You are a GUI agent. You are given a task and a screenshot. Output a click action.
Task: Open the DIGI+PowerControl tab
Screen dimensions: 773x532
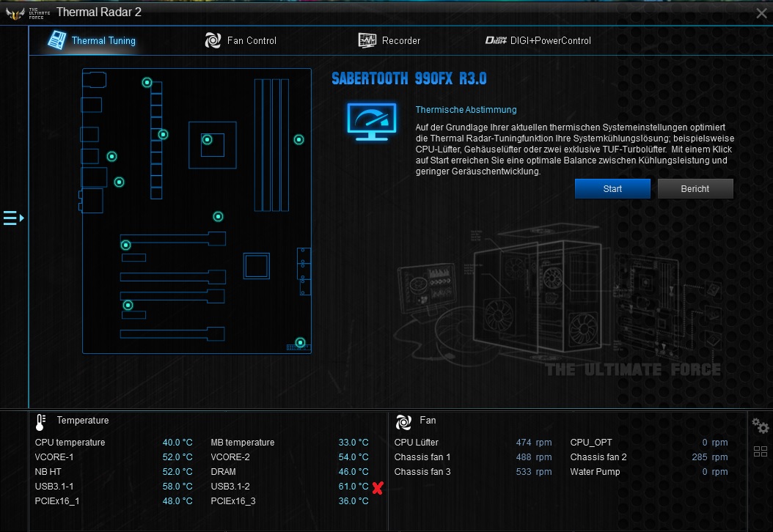(x=538, y=40)
